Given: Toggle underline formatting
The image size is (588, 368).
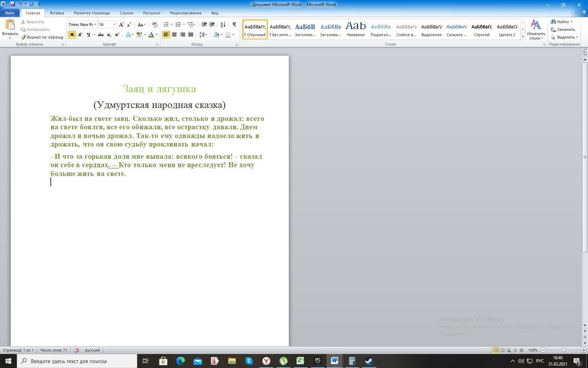Looking at the screenshot, I should coord(88,35).
